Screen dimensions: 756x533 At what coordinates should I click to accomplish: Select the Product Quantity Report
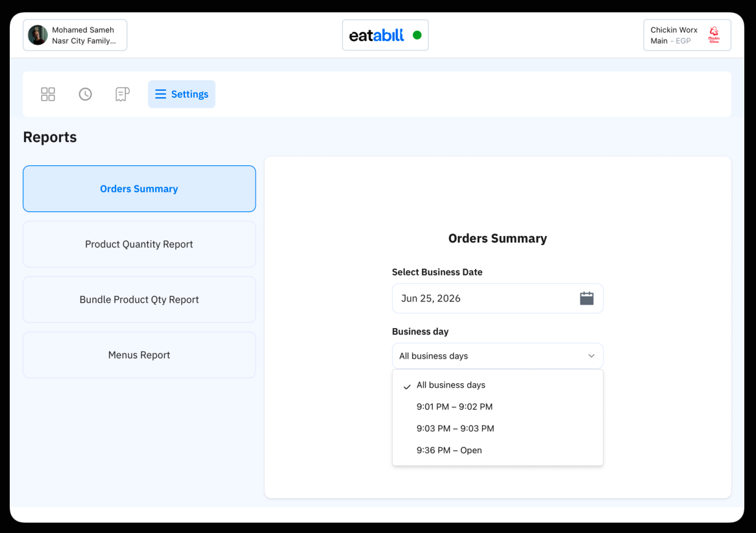[x=140, y=244]
